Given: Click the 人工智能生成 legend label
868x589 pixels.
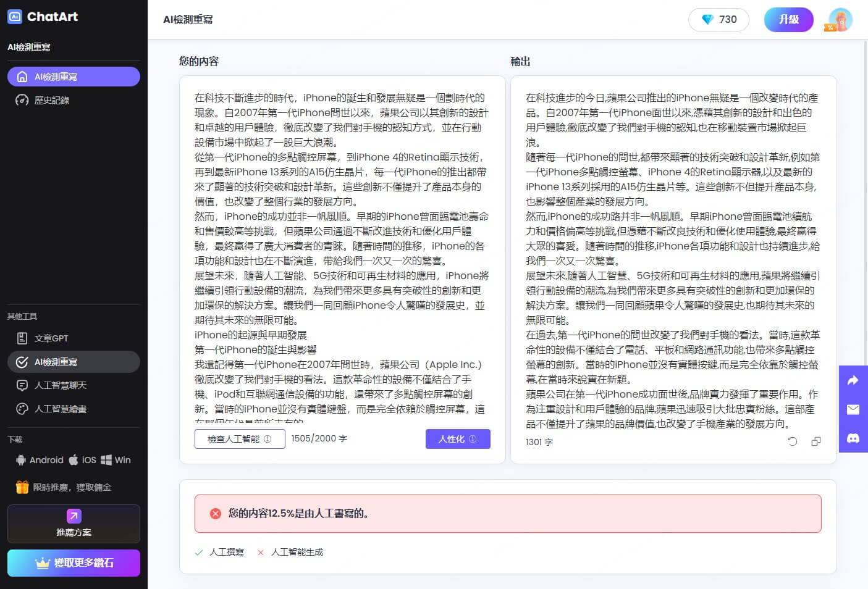Looking at the screenshot, I should point(297,552).
